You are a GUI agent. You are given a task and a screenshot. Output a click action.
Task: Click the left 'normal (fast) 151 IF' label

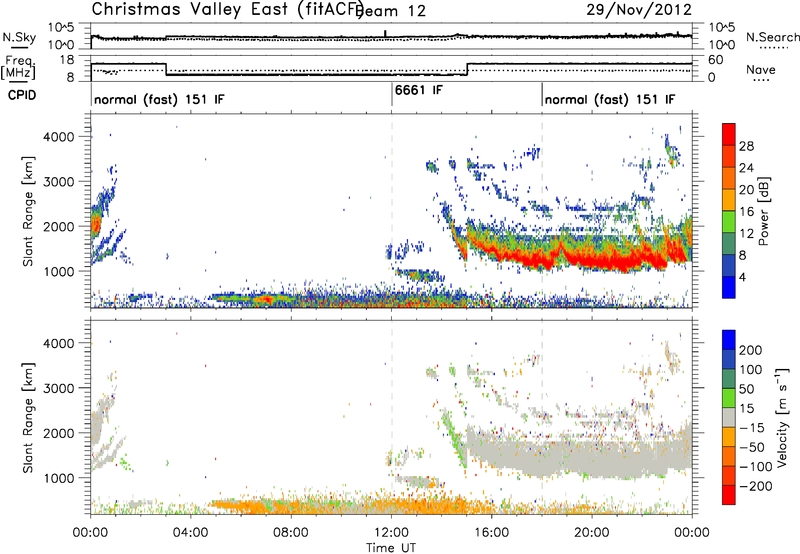159,99
